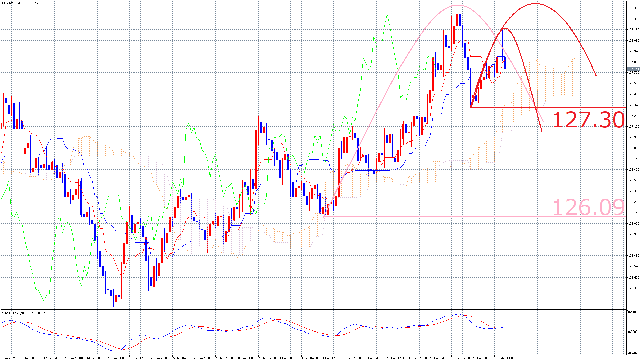Click the peak of the small red arc

505,28
